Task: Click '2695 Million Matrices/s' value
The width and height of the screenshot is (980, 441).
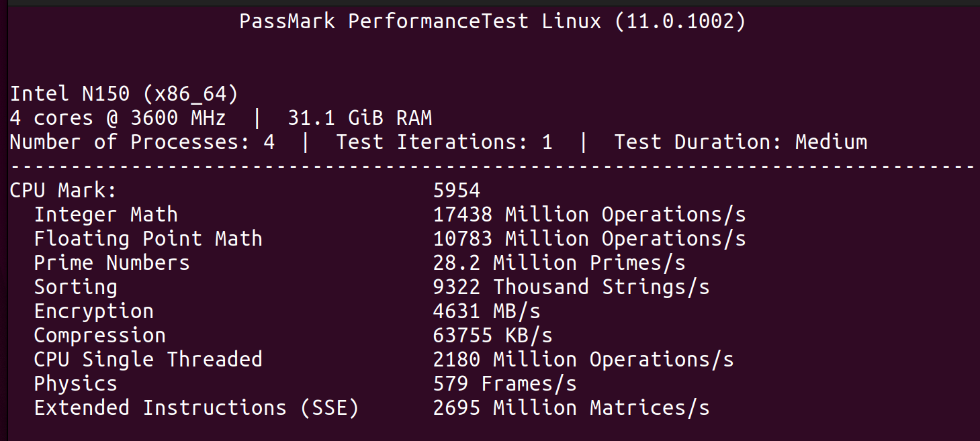Action: point(572,408)
